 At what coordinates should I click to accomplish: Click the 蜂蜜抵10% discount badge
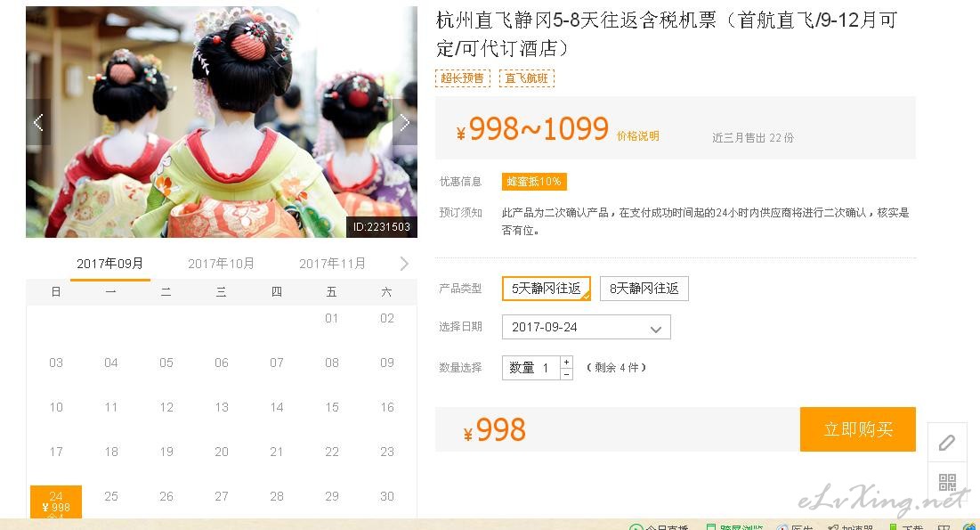coord(534,182)
